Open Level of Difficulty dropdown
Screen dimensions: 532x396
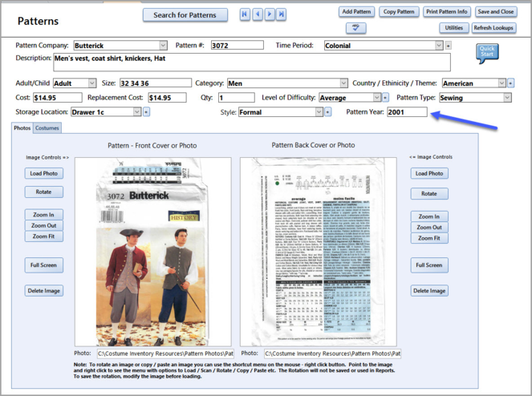[x=377, y=98]
